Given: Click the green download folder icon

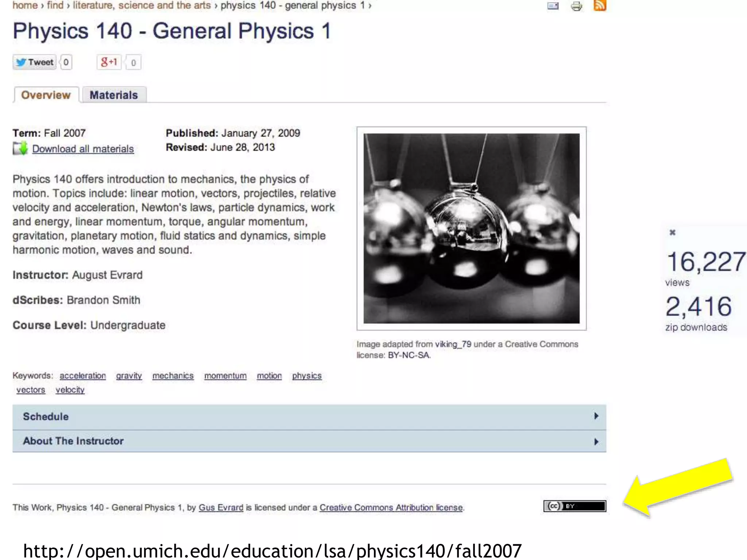Looking at the screenshot, I should click(x=20, y=148).
